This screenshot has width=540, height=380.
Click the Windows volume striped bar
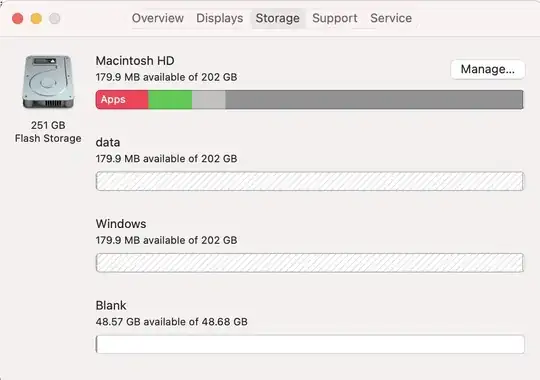pos(310,263)
